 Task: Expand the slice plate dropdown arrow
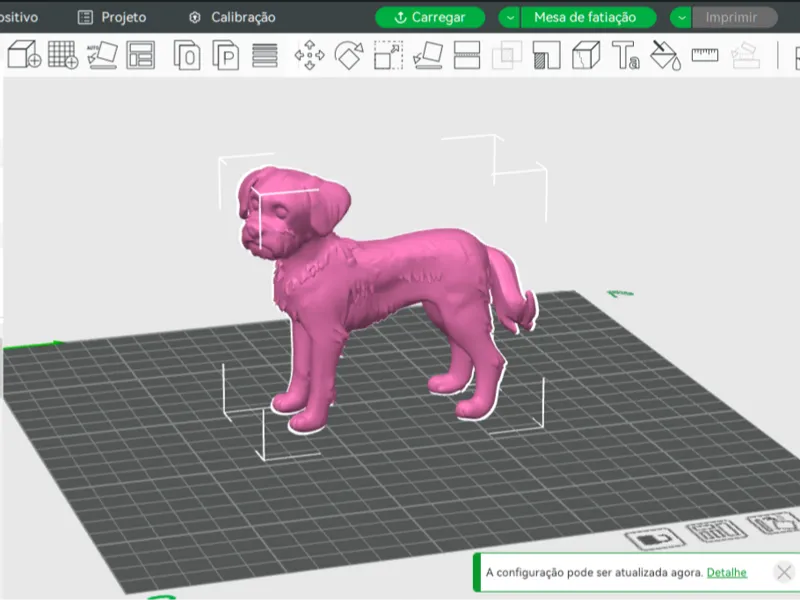pyautogui.click(x=510, y=17)
